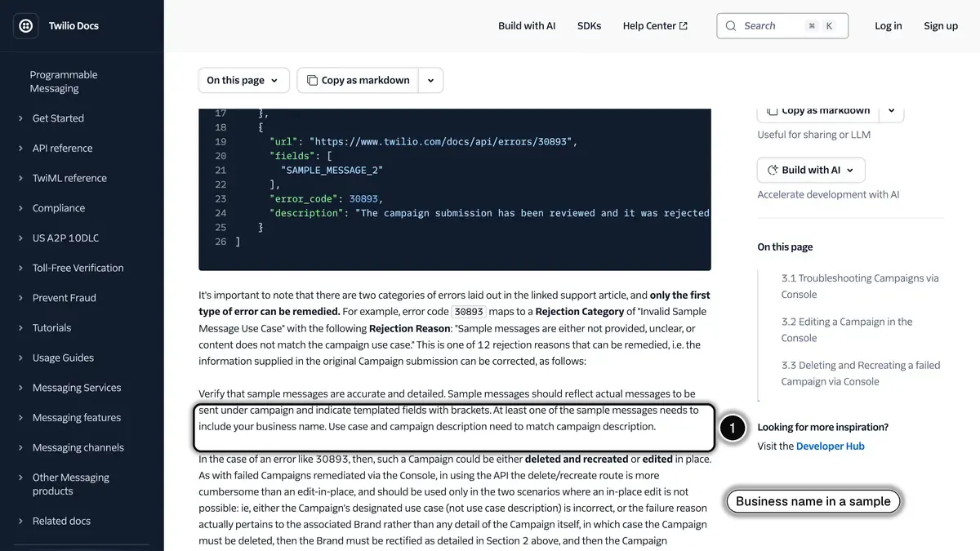Image resolution: width=980 pixels, height=551 pixels.
Task: Expand the Compliance chevron in sidebar
Action: 20,208
